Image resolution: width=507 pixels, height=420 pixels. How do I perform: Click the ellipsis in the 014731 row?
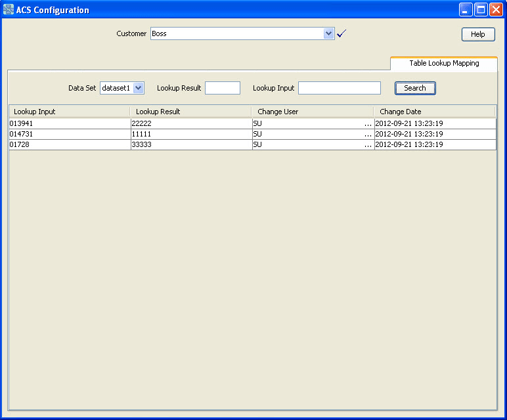tap(368, 135)
